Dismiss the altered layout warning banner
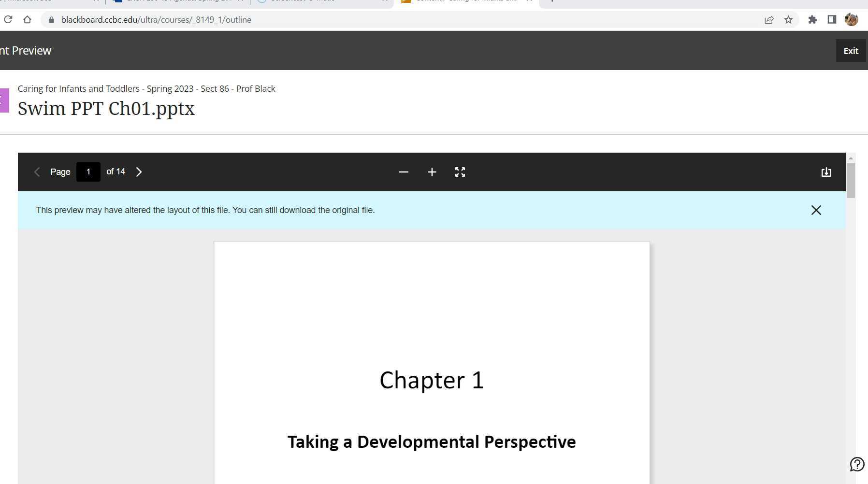 pyautogui.click(x=816, y=210)
